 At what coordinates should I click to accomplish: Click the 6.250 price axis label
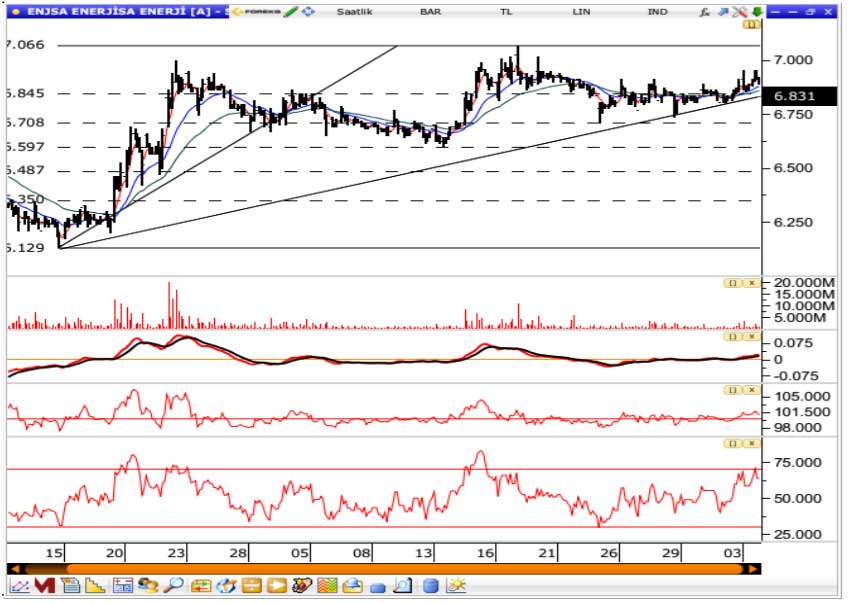(x=793, y=222)
